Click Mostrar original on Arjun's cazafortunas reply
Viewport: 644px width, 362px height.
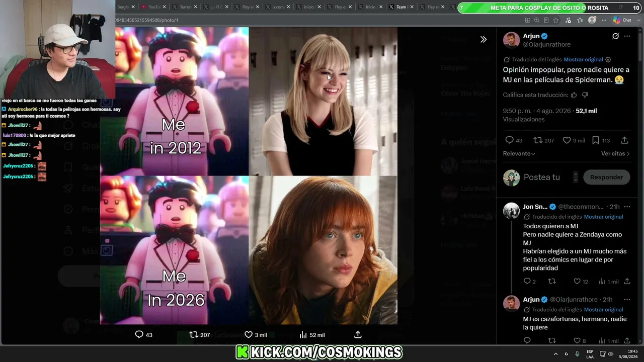click(603, 310)
